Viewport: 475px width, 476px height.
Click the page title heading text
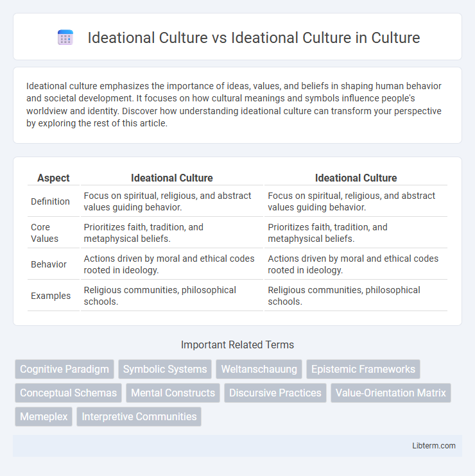click(254, 38)
